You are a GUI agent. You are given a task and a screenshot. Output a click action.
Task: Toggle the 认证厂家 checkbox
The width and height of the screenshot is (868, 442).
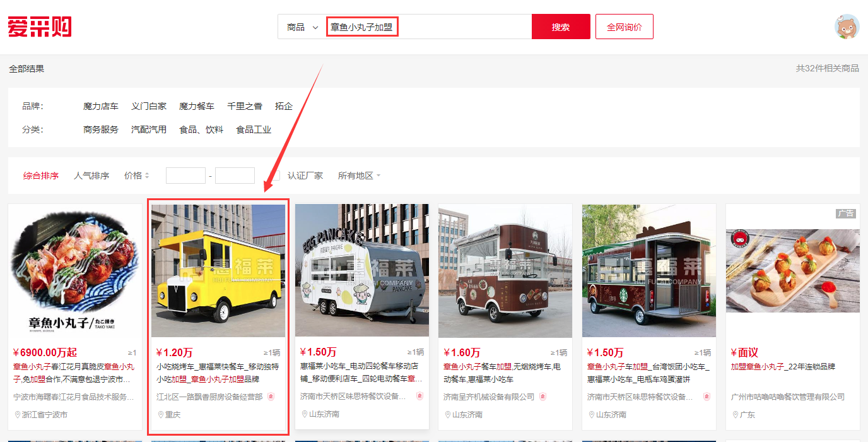click(x=276, y=176)
